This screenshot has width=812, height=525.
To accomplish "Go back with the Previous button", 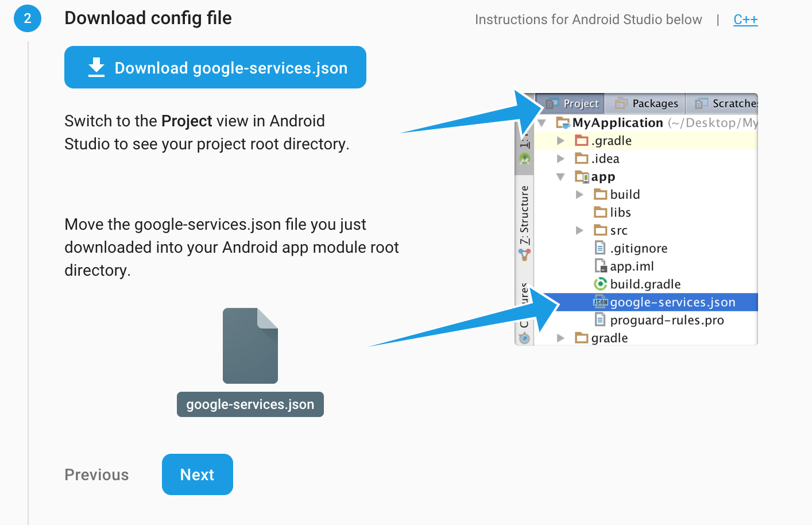I will pyautogui.click(x=96, y=474).
